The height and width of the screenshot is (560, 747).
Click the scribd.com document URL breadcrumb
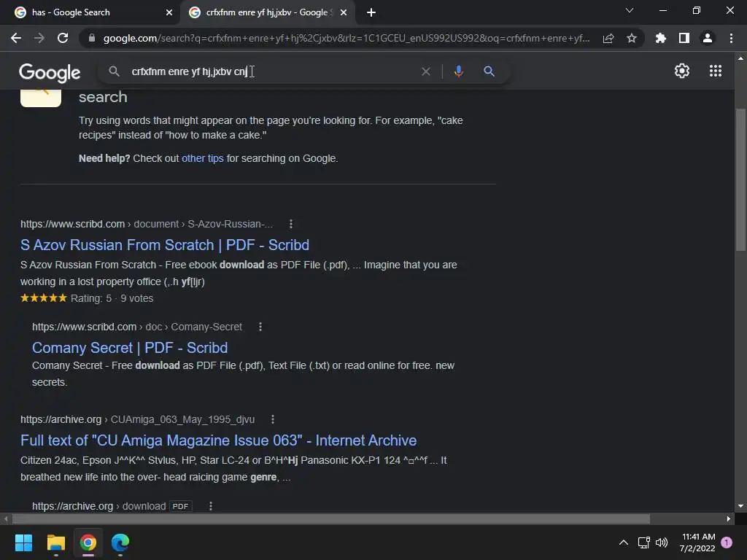[x=147, y=224]
